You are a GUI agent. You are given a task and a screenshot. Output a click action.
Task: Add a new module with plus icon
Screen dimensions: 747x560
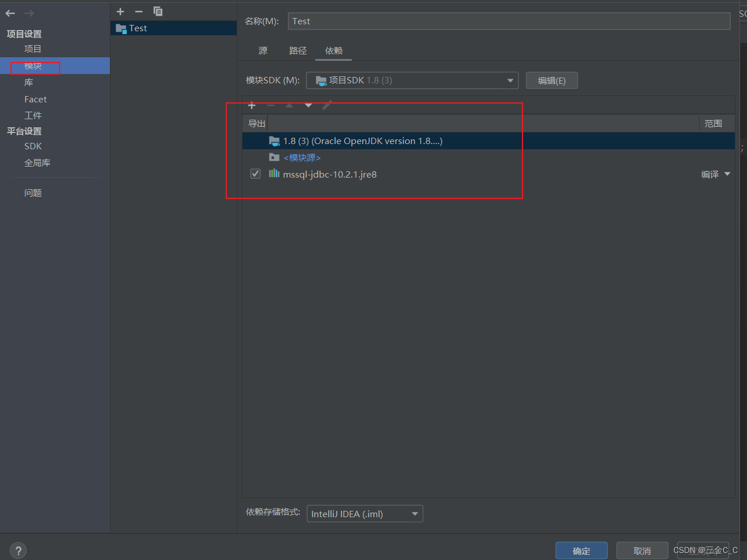(120, 12)
